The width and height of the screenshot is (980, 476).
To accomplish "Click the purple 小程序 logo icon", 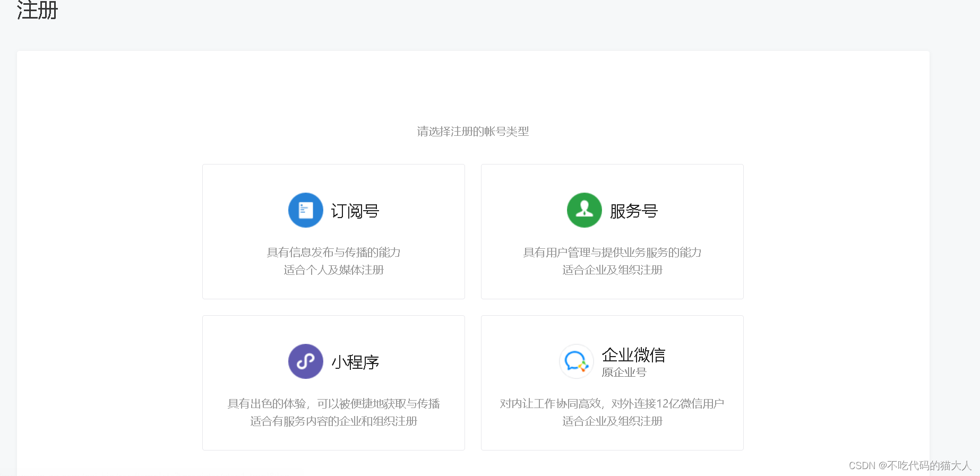I will (306, 361).
